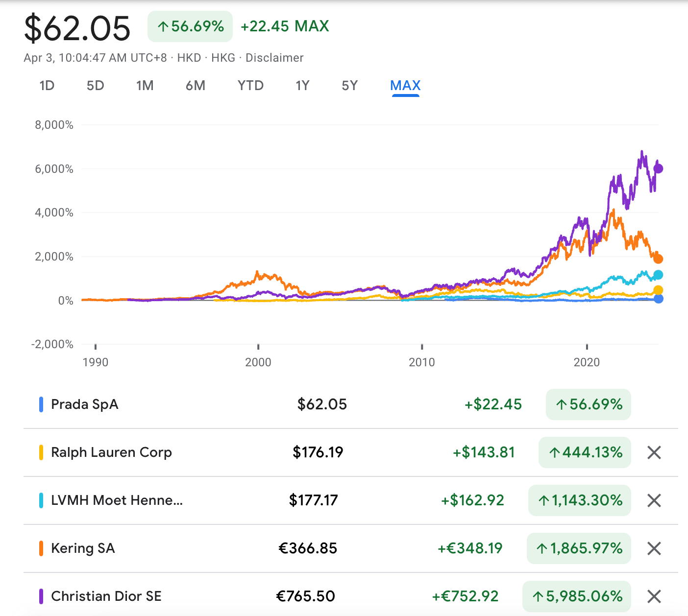The image size is (688, 616).
Task: Remove Ralph Lauren Corp from comparison
Action: point(654,452)
